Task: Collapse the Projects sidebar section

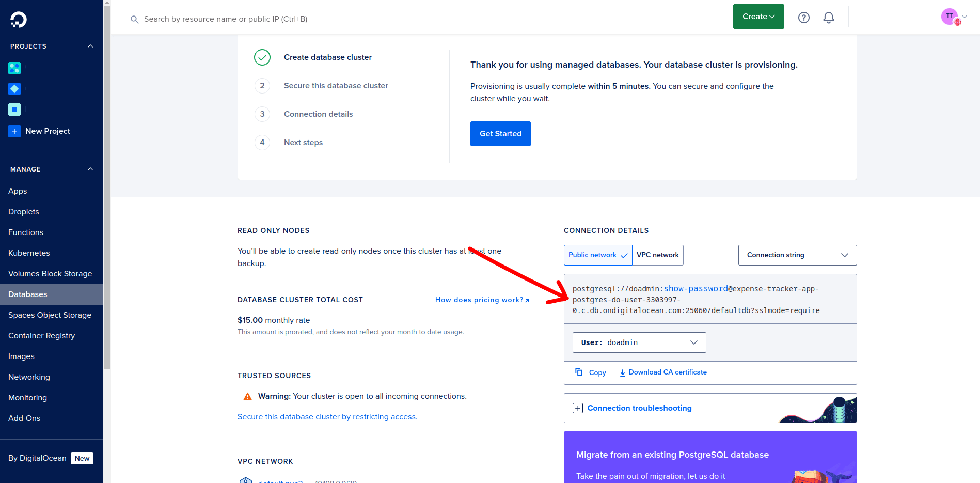Action: click(x=90, y=46)
